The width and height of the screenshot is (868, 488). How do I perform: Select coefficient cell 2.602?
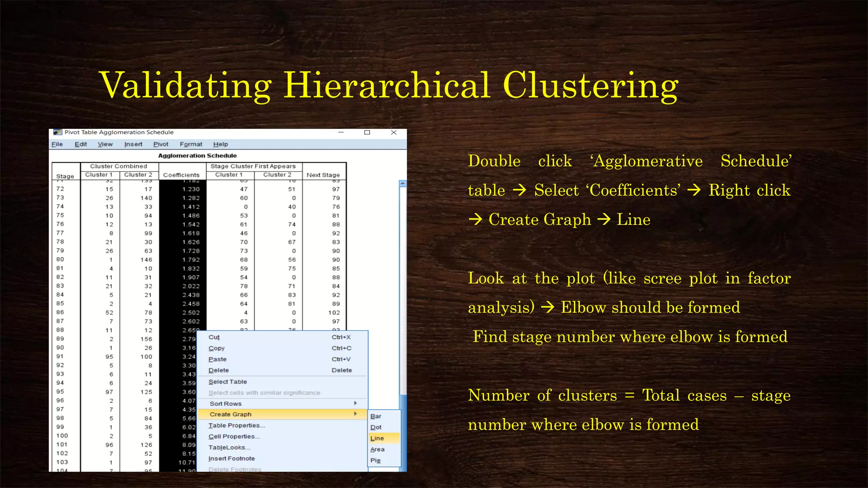pos(191,322)
